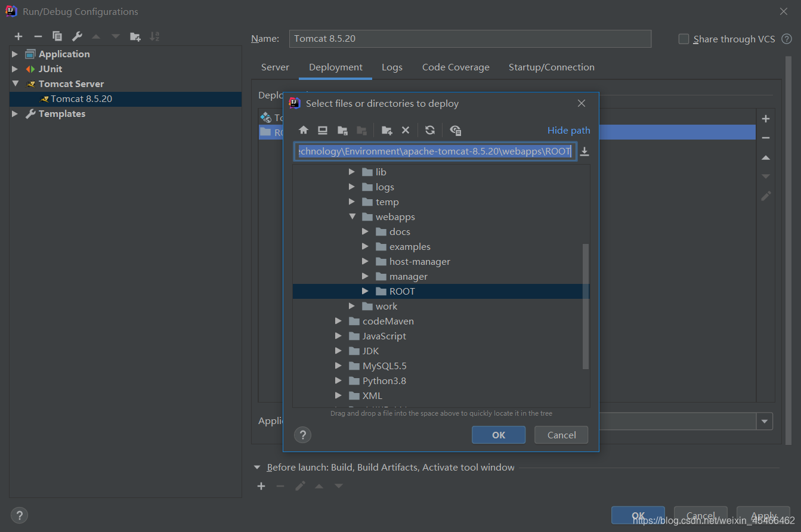
Task: Close the Select files dialog
Action: (x=582, y=103)
